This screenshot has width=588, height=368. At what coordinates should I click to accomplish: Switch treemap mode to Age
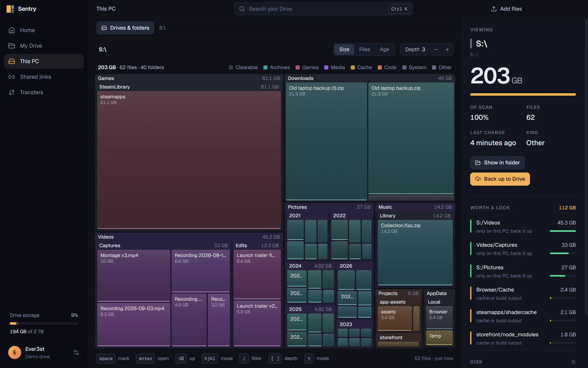[x=384, y=50]
